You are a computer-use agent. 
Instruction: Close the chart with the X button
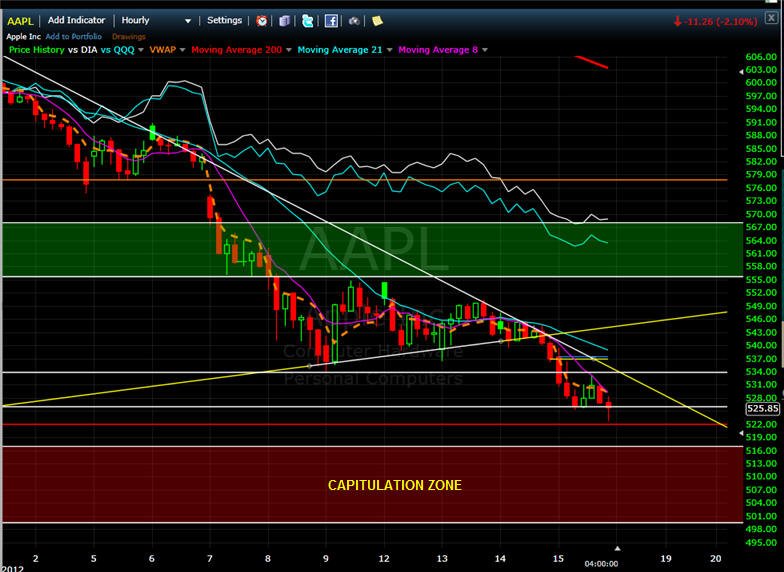pos(772,18)
